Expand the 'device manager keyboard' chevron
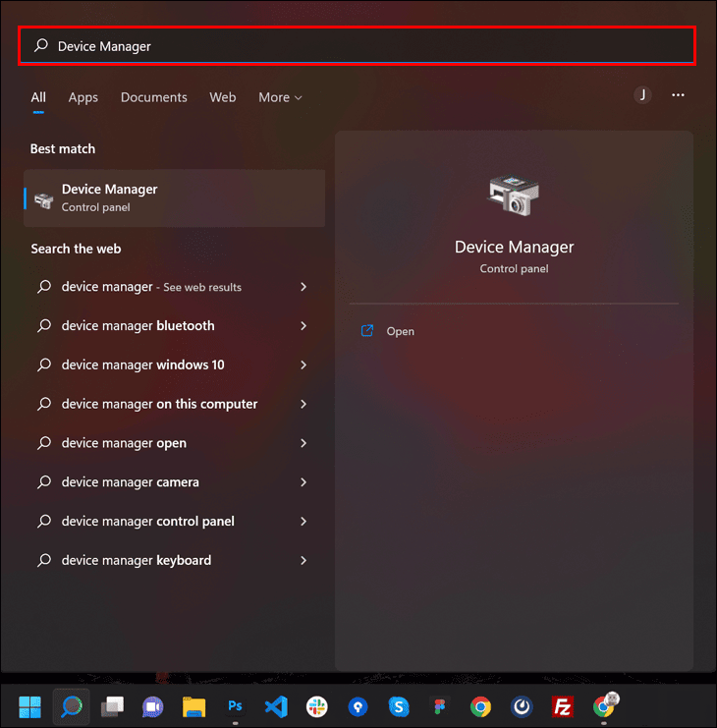Viewport: 717px width, 728px height. (x=303, y=560)
